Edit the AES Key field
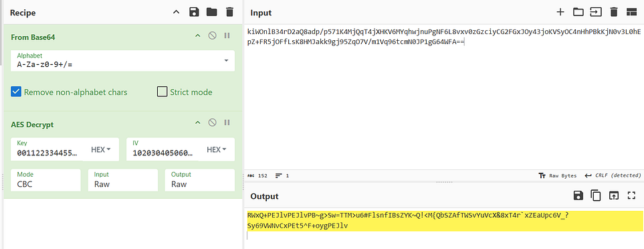Image resolution: width=644 pixels, height=249 pixels. tap(47, 149)
